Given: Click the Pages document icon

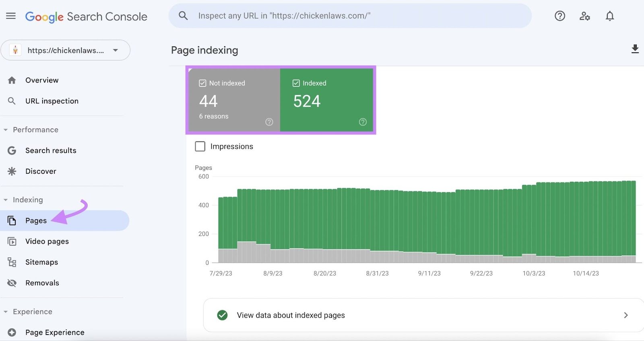Looking at the screenshot, I should (12, 220).
